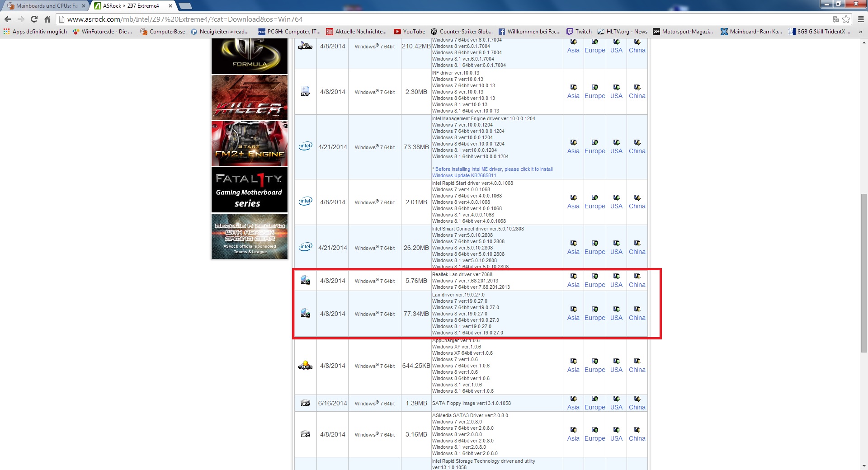Click the Asia download icon for Intel Management Engine
The width and height of the screenshot is (868, 470).
pyautogui.click(x=573, y=142)
